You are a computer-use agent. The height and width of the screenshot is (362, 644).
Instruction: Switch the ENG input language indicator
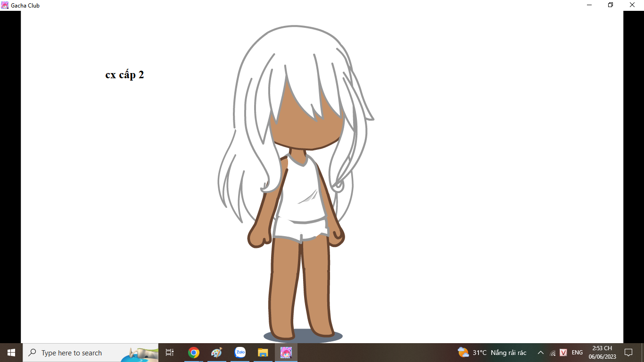(577, 353)
